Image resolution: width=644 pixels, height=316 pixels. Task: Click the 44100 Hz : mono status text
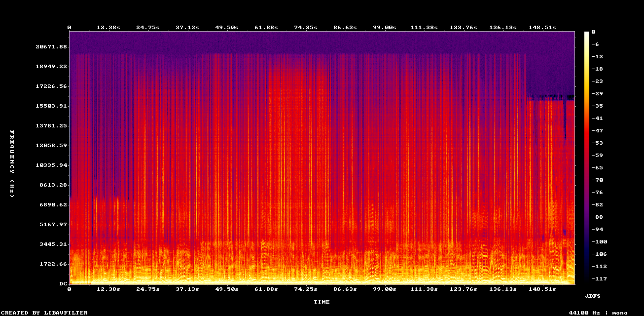coord(597,312)
